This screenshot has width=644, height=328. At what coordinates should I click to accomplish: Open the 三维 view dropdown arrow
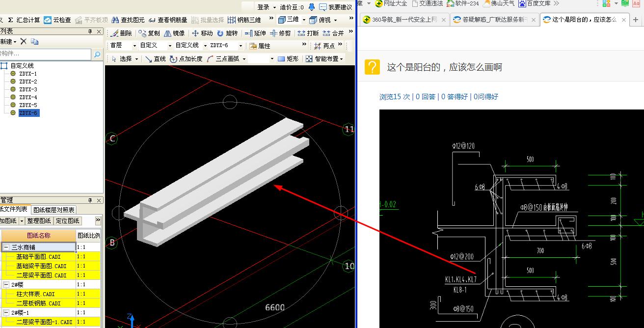[303, 20]
